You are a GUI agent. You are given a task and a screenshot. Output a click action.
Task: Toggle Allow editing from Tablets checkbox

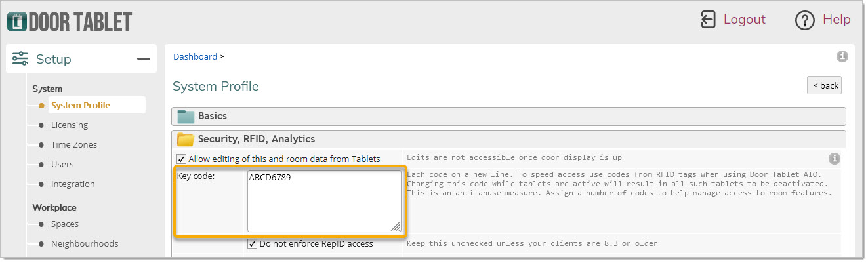point(182,159)
